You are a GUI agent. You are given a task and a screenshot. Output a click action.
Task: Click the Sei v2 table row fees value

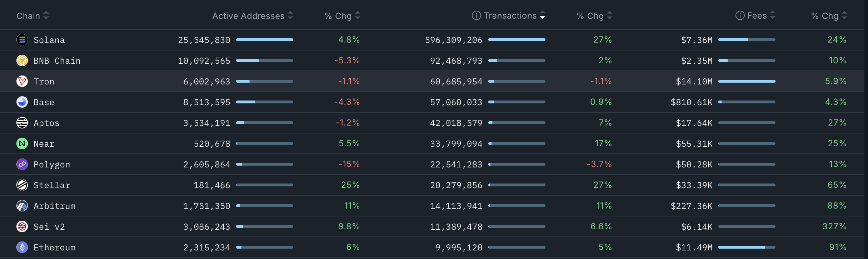tap(697, 227)
